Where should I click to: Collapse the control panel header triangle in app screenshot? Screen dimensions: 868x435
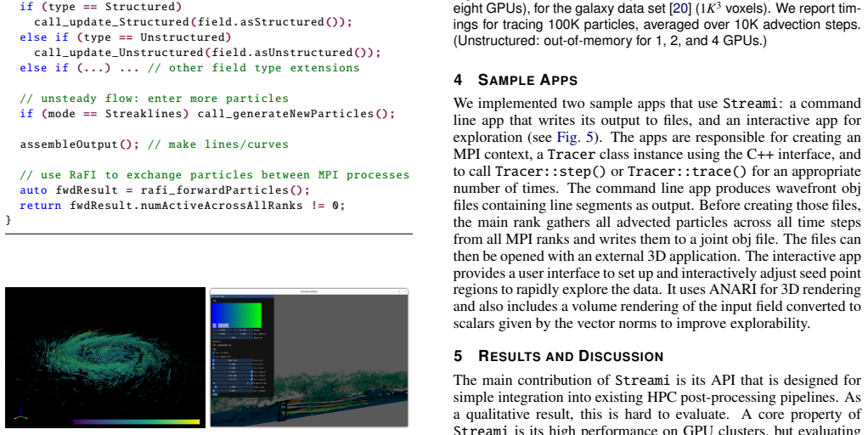click(212, 297)
